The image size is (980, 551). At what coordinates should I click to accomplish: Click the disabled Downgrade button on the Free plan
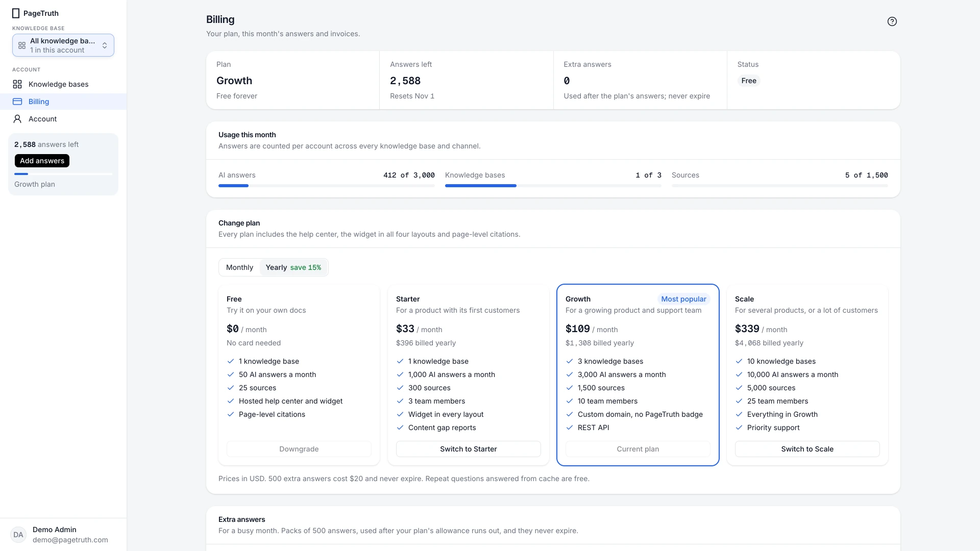(x=299, y=449)
